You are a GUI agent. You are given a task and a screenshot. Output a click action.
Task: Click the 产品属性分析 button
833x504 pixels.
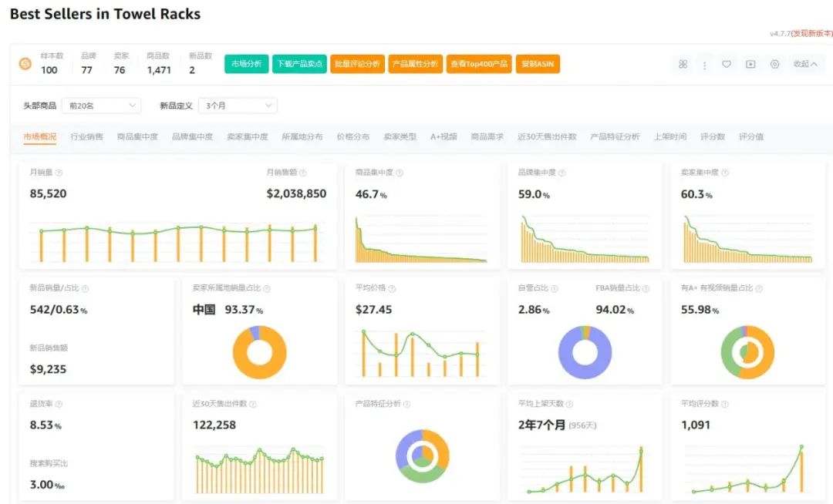coord(416,64)
